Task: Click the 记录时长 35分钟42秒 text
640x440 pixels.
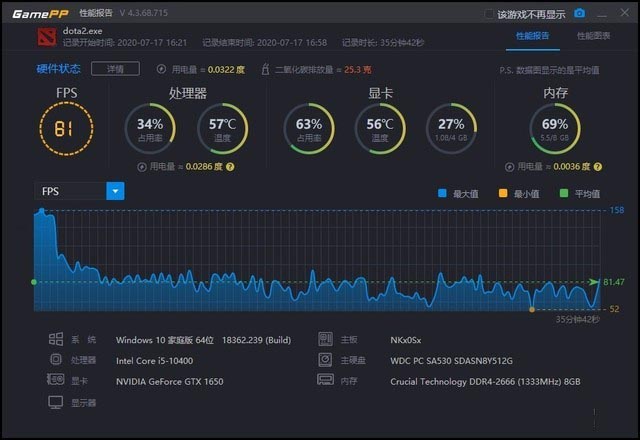Action: tap(383, 42)
